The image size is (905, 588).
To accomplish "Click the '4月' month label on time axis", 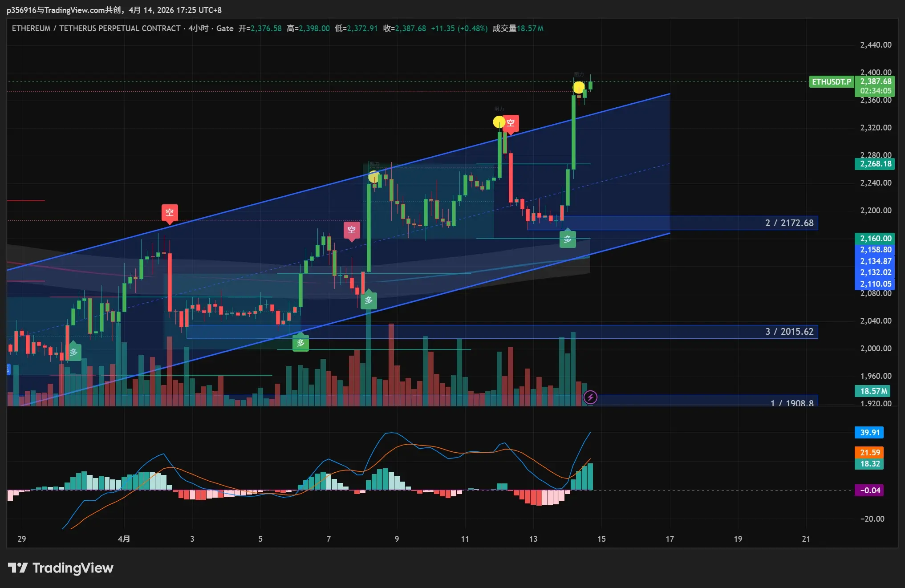I will (x=124, y=539).
